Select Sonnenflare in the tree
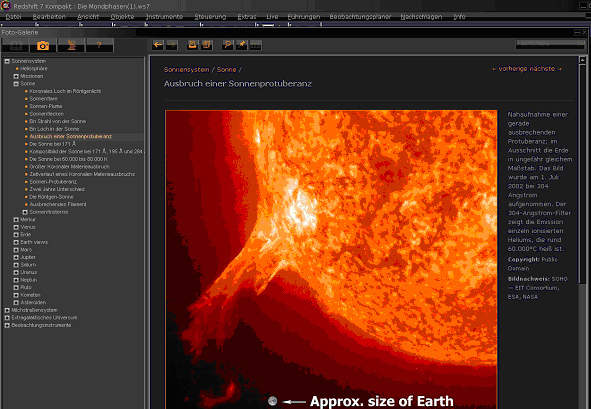 [x=43, y=99]
